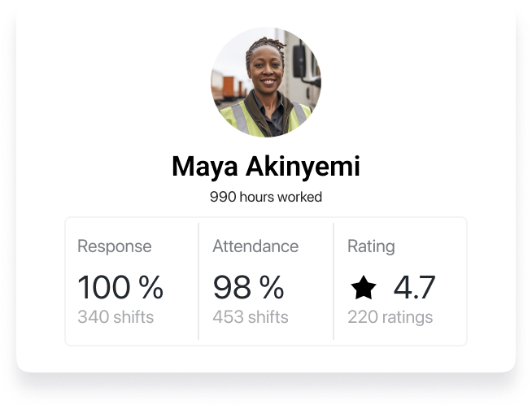This screenshot has height=405, width=532.
Task: Click the 100 % response value
Action: click(120, 287)
